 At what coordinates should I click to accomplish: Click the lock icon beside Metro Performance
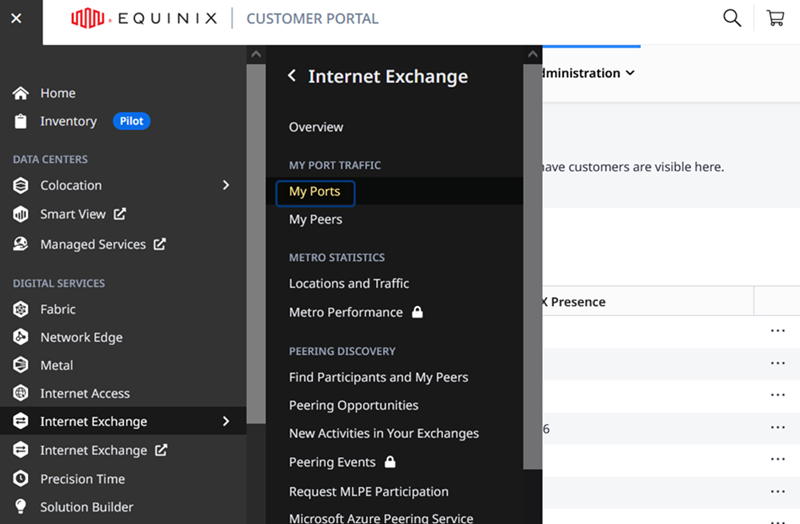[x=417, y=312]
